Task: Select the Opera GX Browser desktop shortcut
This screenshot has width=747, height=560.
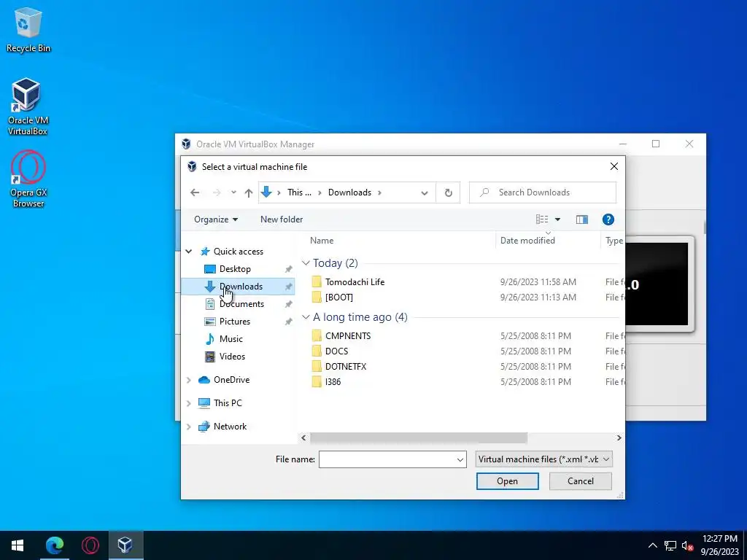Action: point(28,179)
